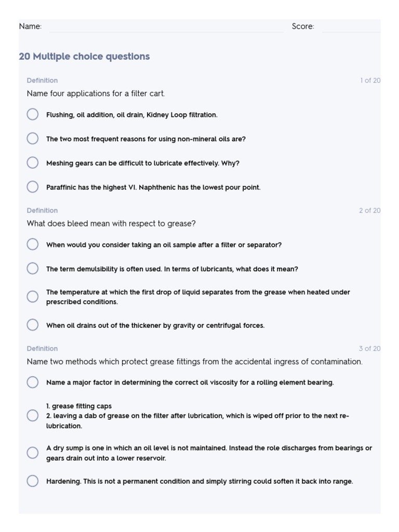Viewport: 399px width, 532px height.
Task: Click the Score input field
Action: tap(351, 26)
